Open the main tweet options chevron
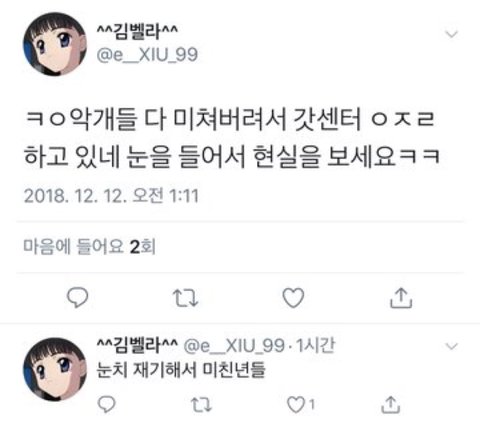 pos(452,34)
